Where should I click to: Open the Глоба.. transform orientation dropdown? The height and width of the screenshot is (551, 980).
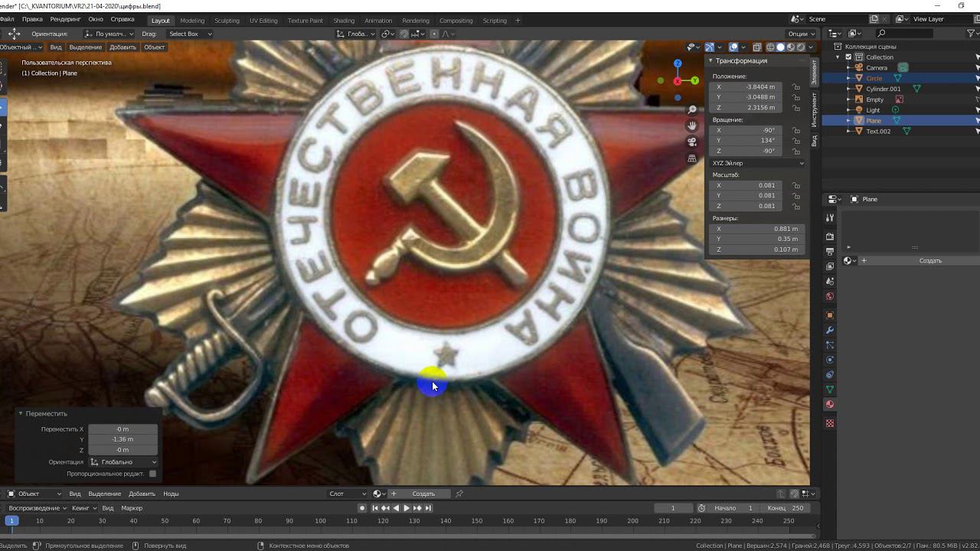point(357,34)
